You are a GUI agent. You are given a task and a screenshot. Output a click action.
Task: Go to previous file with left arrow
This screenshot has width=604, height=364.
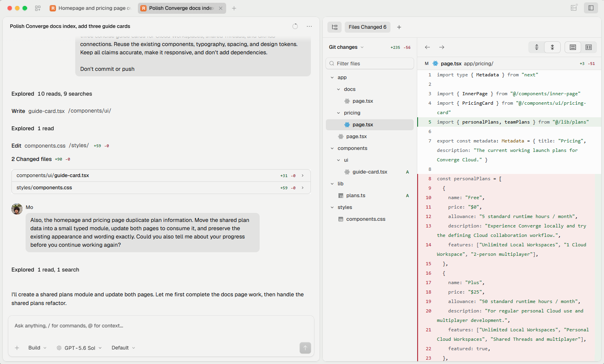(427, 47)
